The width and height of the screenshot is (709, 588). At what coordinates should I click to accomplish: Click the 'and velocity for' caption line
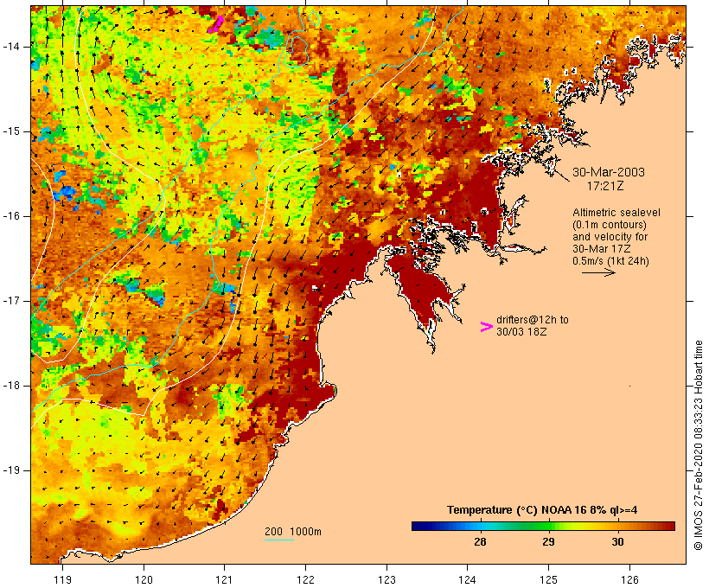610,237
